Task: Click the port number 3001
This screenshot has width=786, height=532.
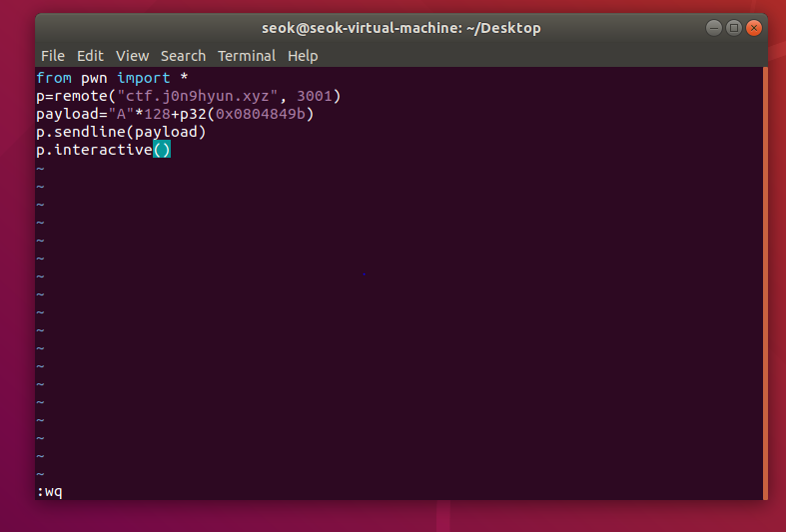Action: pyautogui.click(x=315, y=96)
